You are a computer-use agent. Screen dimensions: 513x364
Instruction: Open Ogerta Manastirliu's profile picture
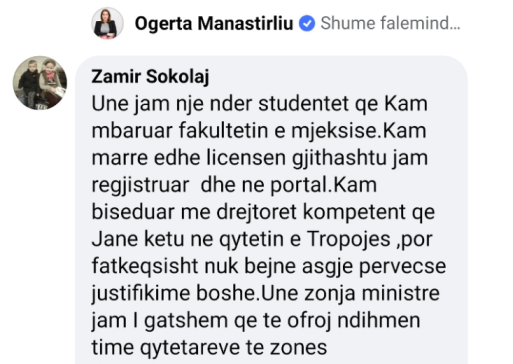(x=107, y=23)
